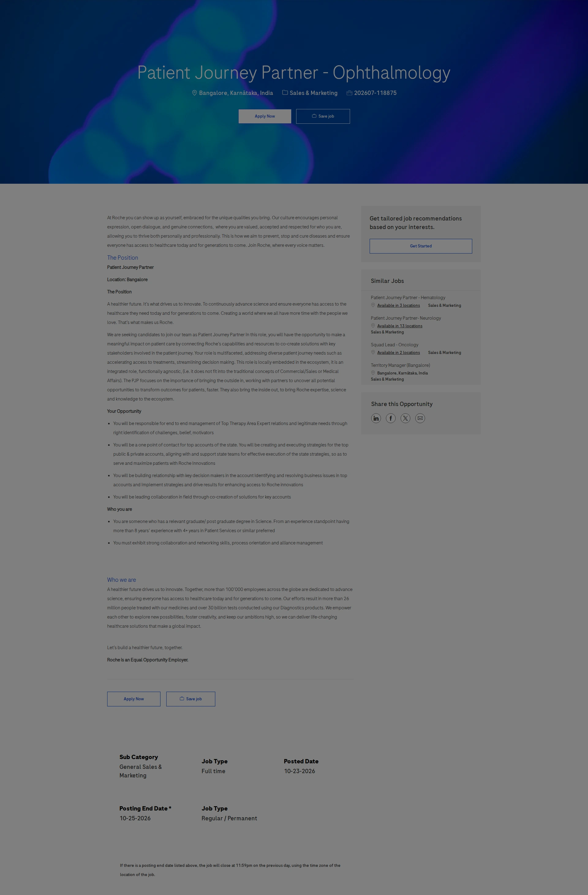
Task: Share this opportunity on X
Action: click(x=405, y=418)
